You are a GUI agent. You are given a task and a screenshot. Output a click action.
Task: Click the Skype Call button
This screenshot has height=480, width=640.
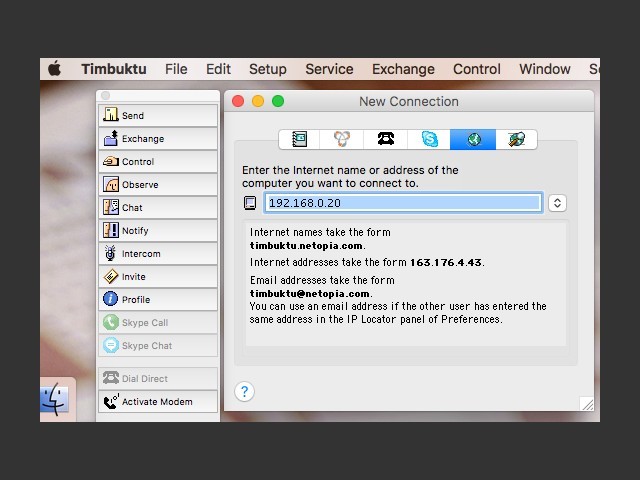click(x=158, y=322)
